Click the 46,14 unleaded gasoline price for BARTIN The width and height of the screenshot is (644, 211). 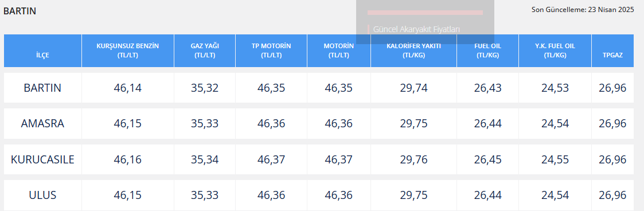[x=128, y=88]
